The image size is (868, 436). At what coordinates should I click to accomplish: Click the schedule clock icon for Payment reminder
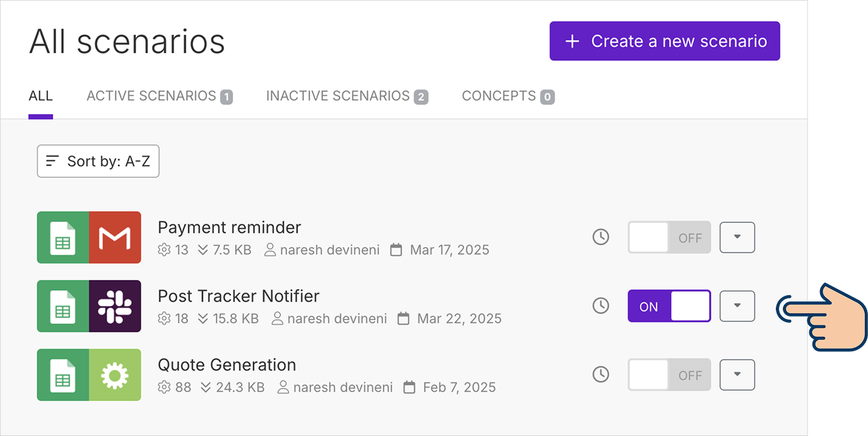coord(600,238)
